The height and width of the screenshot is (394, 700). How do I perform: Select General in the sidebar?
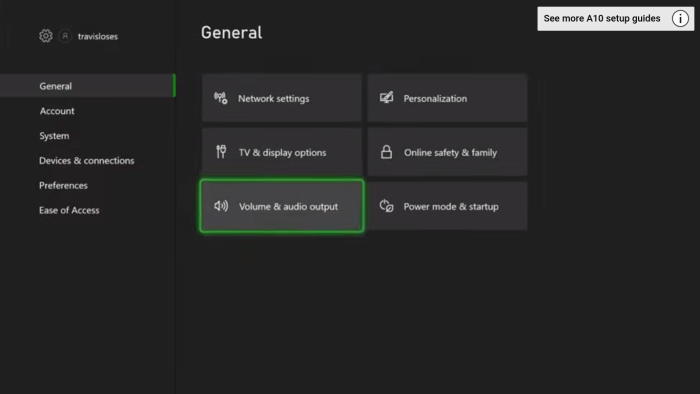pyautogui.click(x=88, y=86)
